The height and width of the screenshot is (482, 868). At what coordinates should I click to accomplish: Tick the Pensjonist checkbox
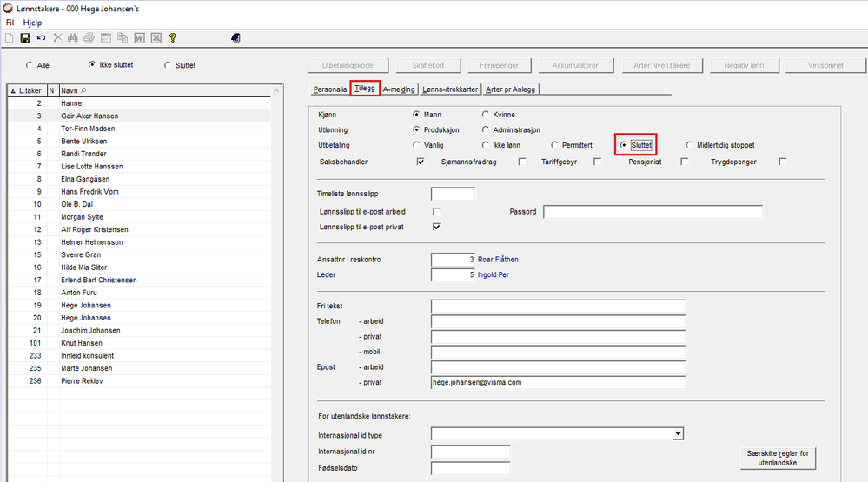pyautogui.click(x=685, y=162)
